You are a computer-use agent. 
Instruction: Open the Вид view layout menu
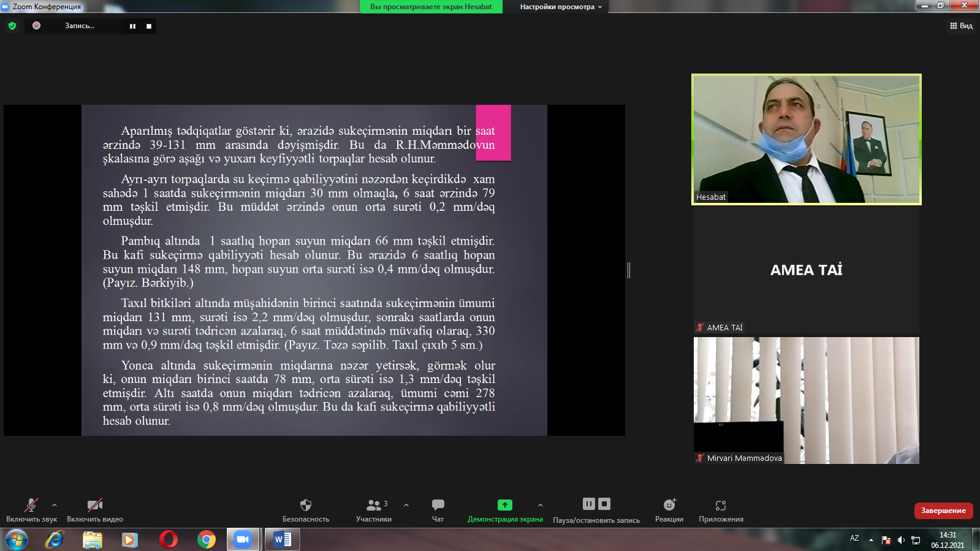click(961, 26)
